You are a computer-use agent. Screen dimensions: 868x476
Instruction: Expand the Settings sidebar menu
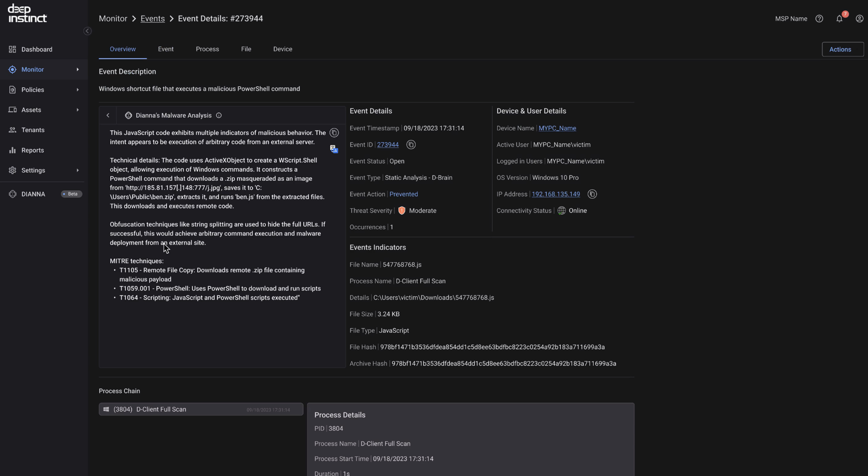tap(78, 170)
